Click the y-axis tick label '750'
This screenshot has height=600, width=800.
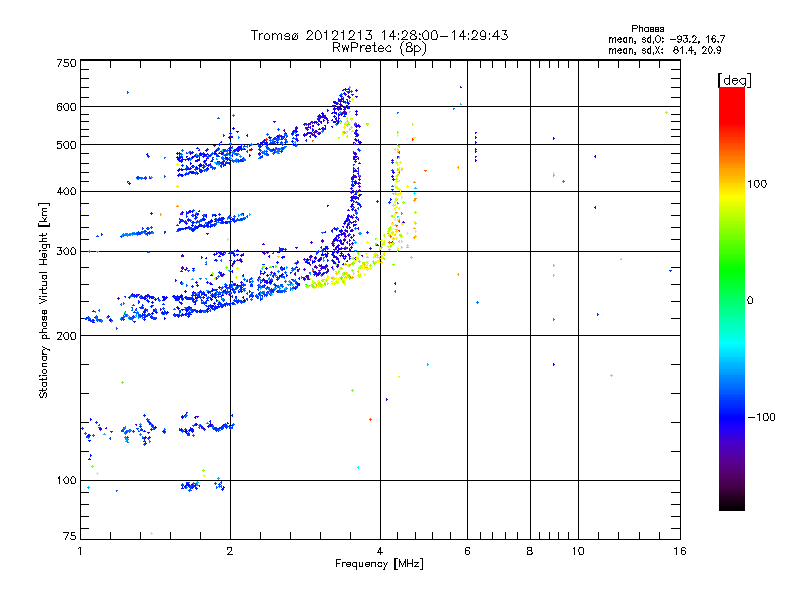click(x=66, y=63)
